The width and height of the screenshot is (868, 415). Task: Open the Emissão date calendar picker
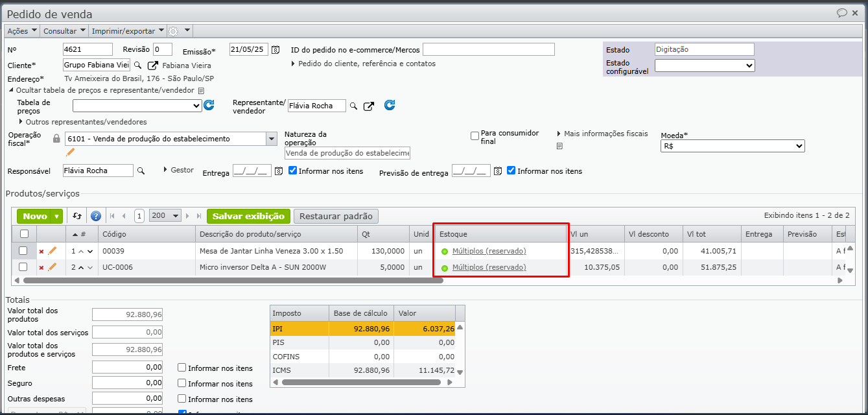276,50
